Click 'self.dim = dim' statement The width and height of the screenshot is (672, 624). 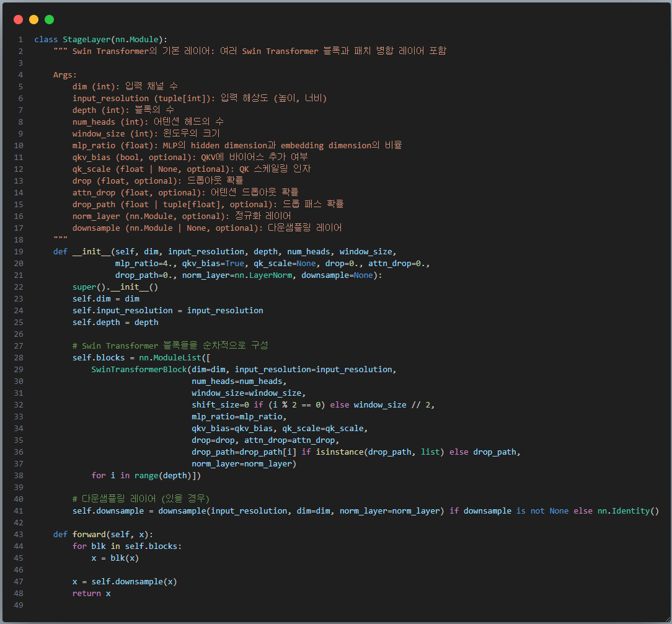[x=106, y=299]
